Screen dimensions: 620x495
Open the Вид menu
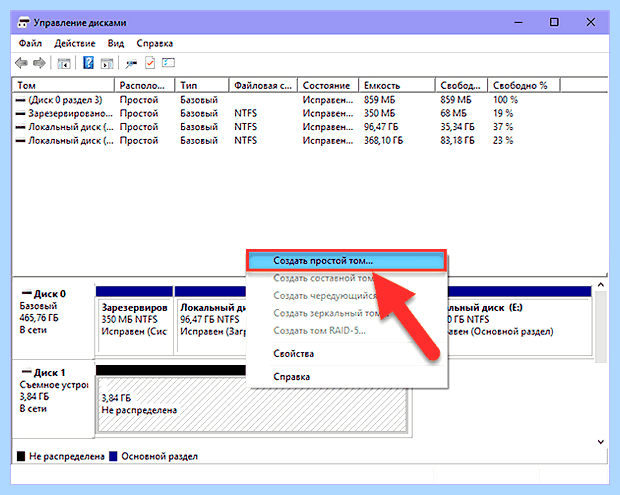[115, 43]
